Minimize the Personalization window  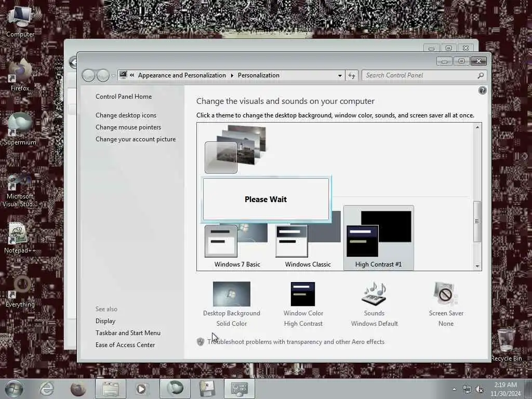click(445, 61)
